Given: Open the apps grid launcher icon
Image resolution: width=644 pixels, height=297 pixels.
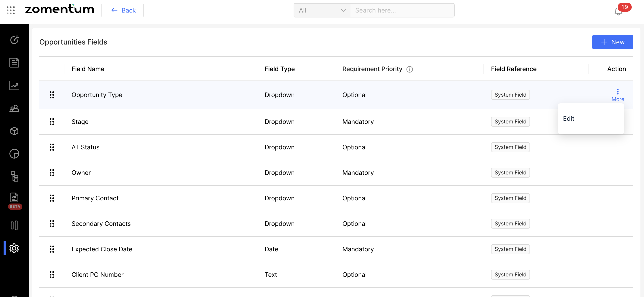Looking at the screenshot, I should point(11,10).
